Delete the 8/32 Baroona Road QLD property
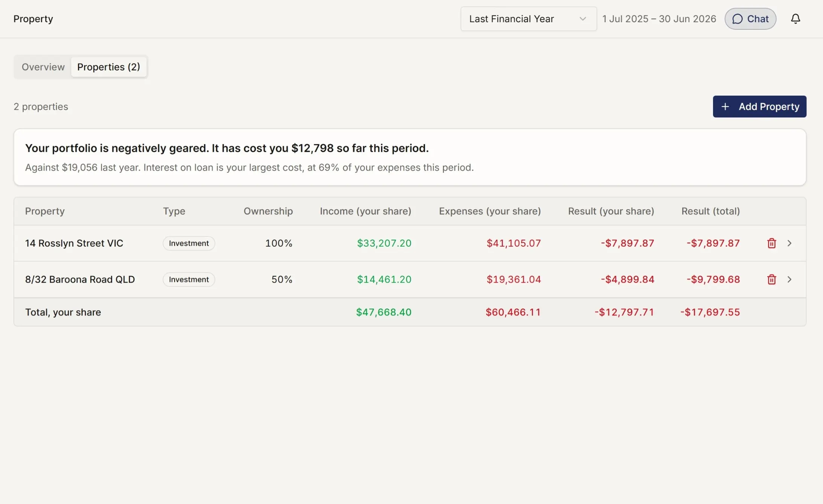 click(771, 279)
